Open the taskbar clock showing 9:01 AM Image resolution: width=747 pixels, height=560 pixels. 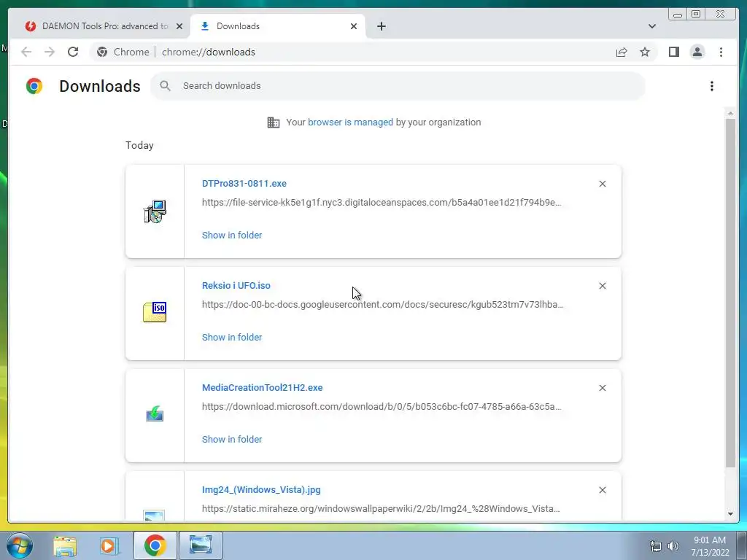[710, 546]
